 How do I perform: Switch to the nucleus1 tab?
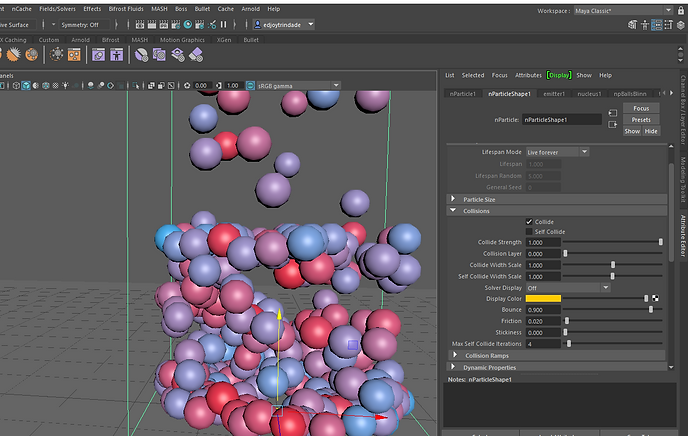589,93
